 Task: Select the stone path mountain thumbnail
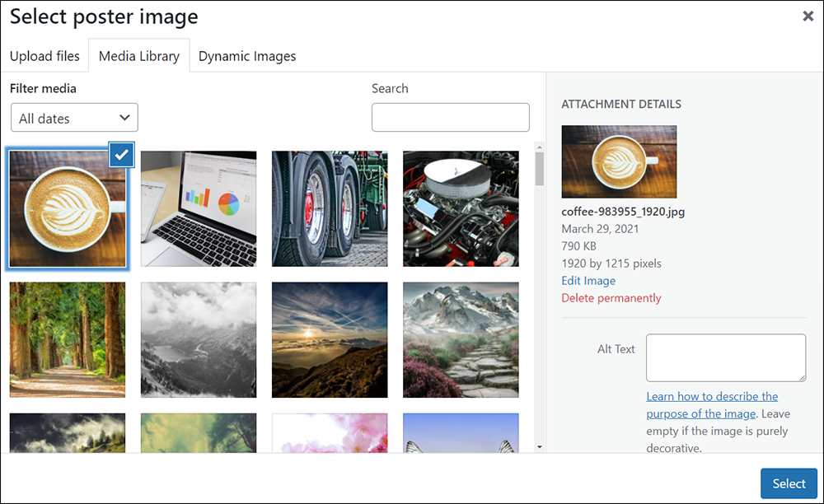(x=461, y=339)
